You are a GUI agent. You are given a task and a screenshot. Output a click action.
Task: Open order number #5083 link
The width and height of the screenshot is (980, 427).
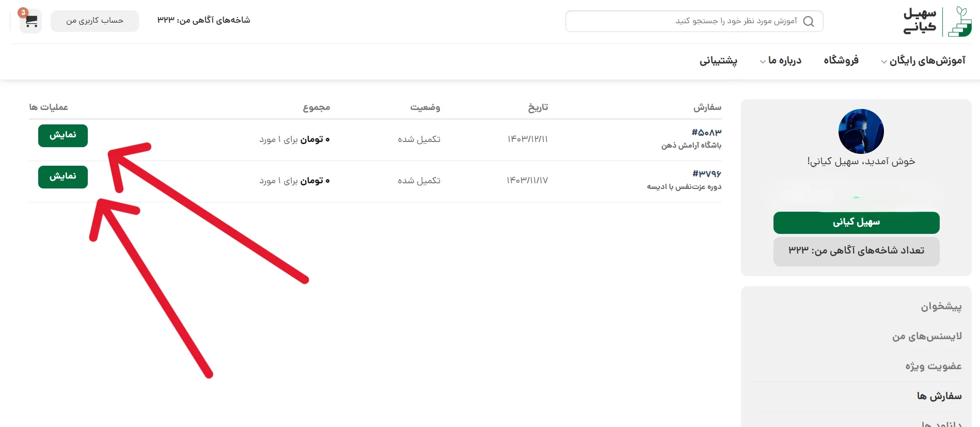[706, 133]
